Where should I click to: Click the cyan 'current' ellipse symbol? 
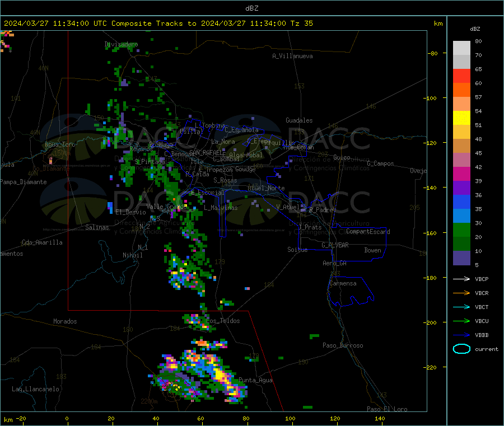tap(461, 349)
